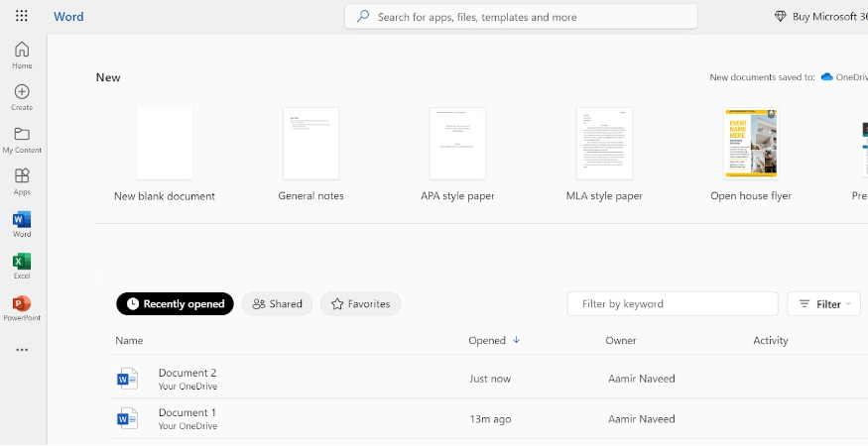Open My Content folder in sidebar
Screen dimensions: 868x446
tap(22, 140)
